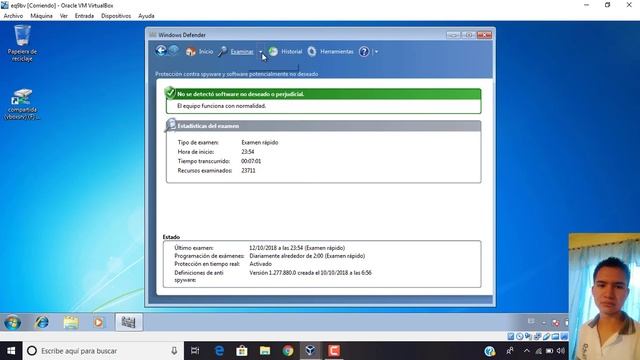Click the 'Activado' real-time protection value
Viewport: 640px width, 360px height.
(260, 264)
